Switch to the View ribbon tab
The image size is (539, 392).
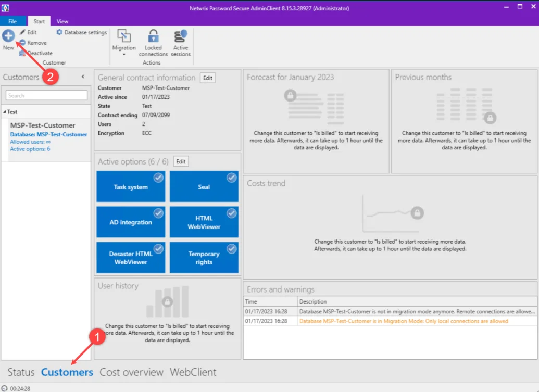pos(62,21)
